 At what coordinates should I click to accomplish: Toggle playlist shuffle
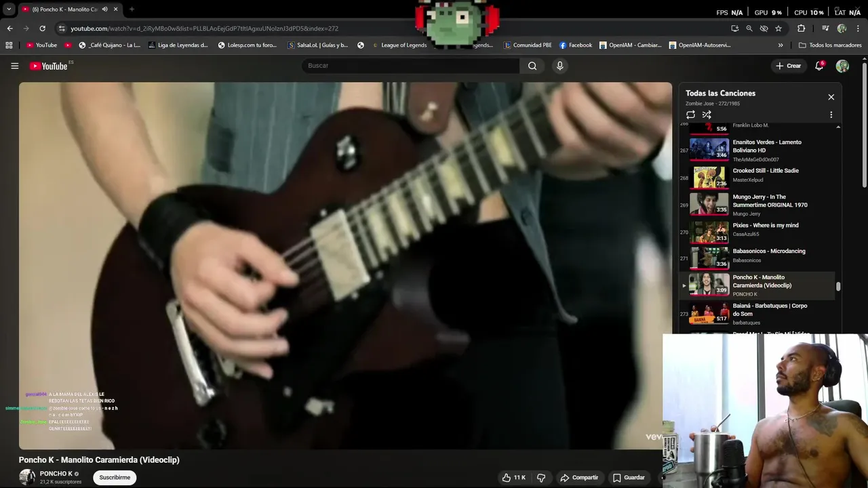click(707, 115)
